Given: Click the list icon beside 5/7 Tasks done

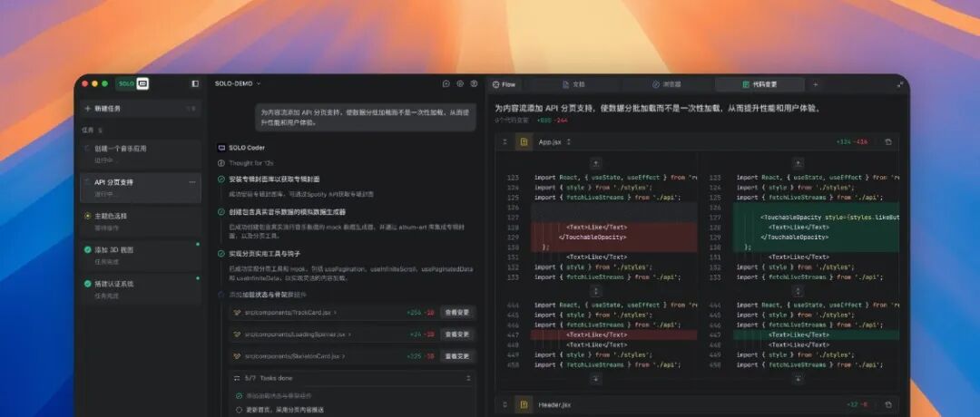Looking at the screenshot, I should pos(237,378).
